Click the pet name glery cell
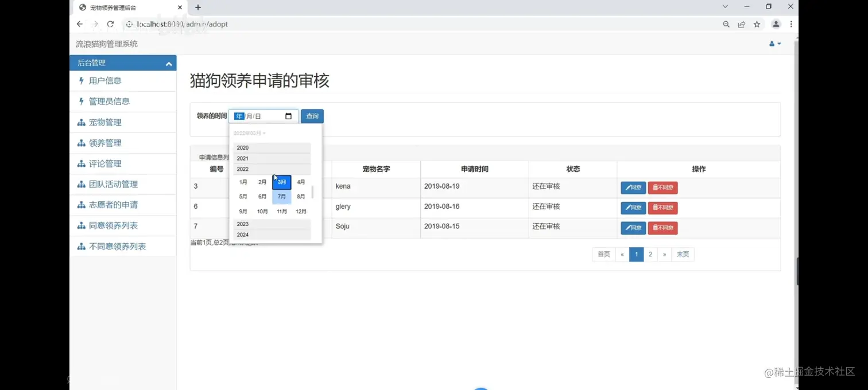Screen dimensions: 868x390 [376, 207]
